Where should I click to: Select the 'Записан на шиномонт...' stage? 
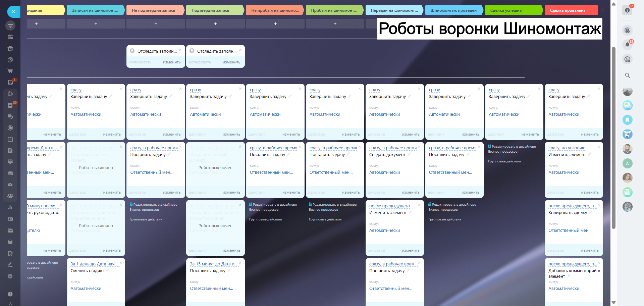[x=96, y=10]
